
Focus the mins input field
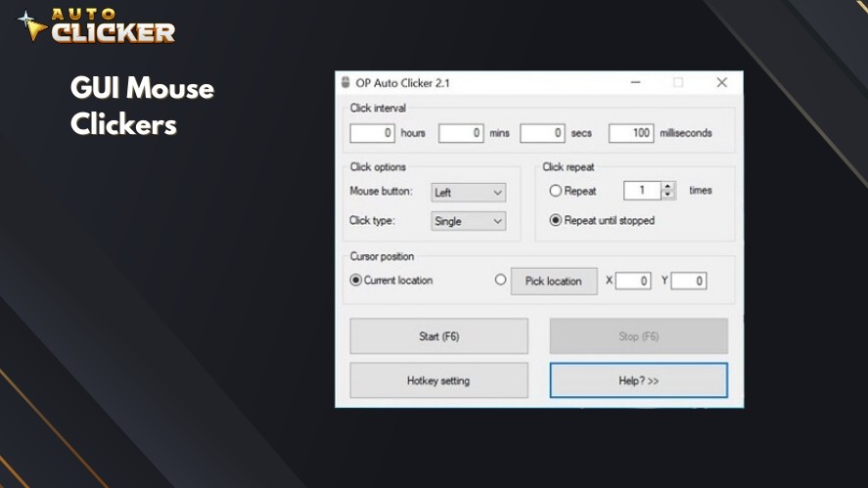click(x=461, y=133)
